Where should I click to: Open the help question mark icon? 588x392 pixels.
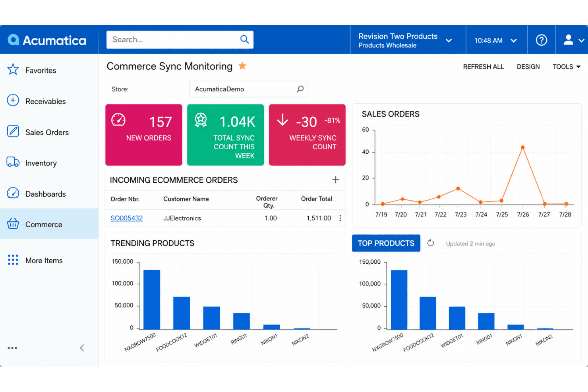[x=541, y=40]
